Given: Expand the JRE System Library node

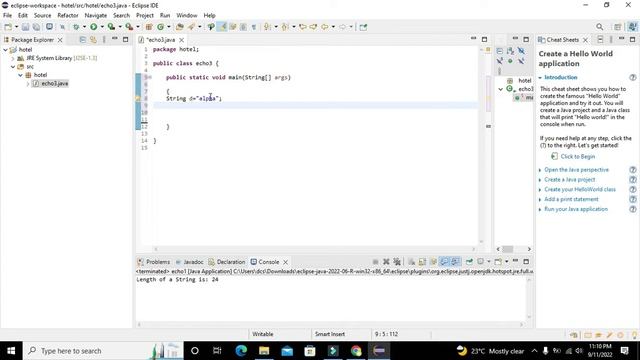Looking at the screenshot, I should coord(13,58).
